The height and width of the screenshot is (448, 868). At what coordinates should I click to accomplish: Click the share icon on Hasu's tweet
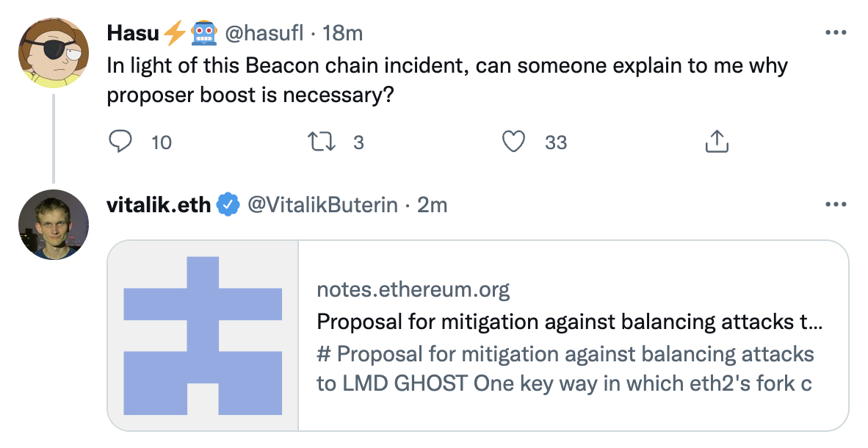point(716,141)
